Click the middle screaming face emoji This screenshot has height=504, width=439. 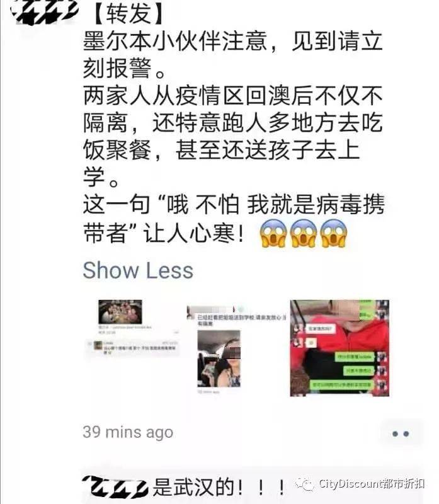[304, 233]
